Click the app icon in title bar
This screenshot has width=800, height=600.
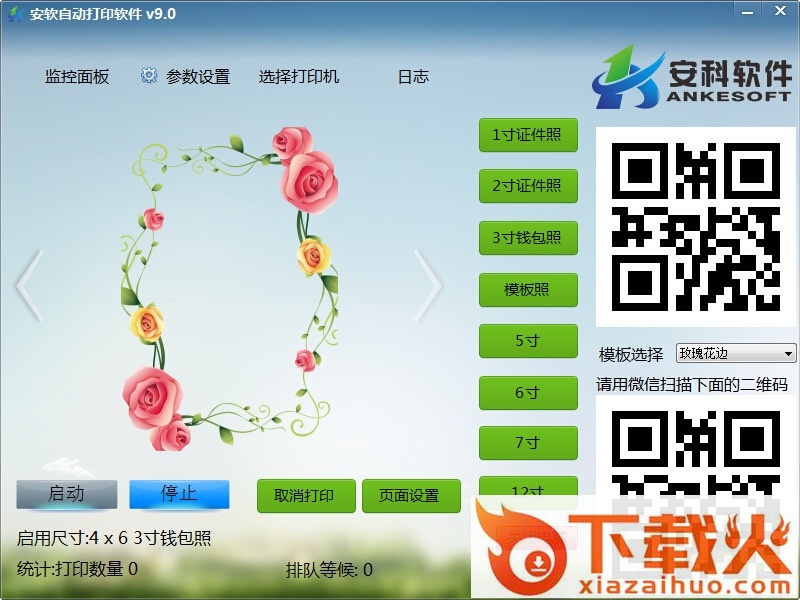[15, 14]
